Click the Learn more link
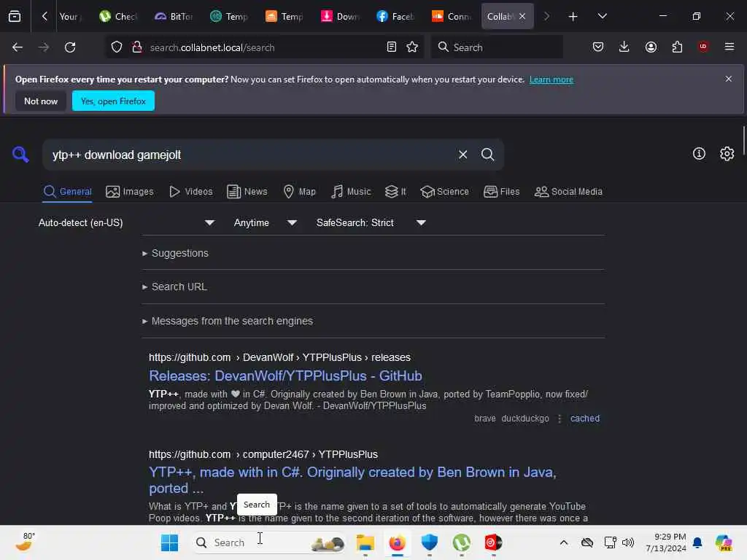747x560 pixels. click(x=551, y=79)
